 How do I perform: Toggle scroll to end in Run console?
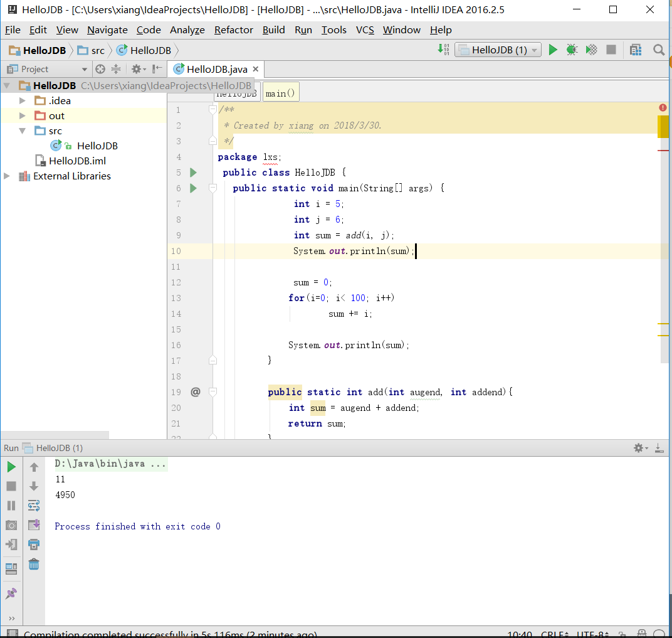click(34, 525)
